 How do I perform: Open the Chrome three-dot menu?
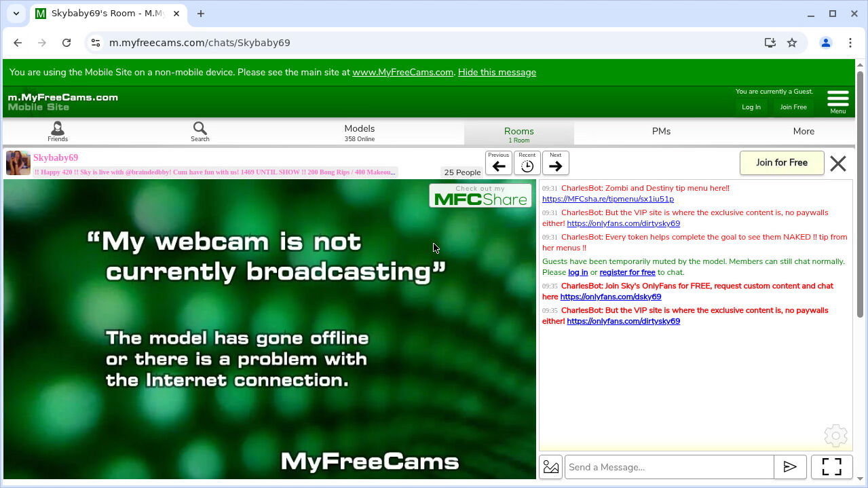(x=850, y=43)
